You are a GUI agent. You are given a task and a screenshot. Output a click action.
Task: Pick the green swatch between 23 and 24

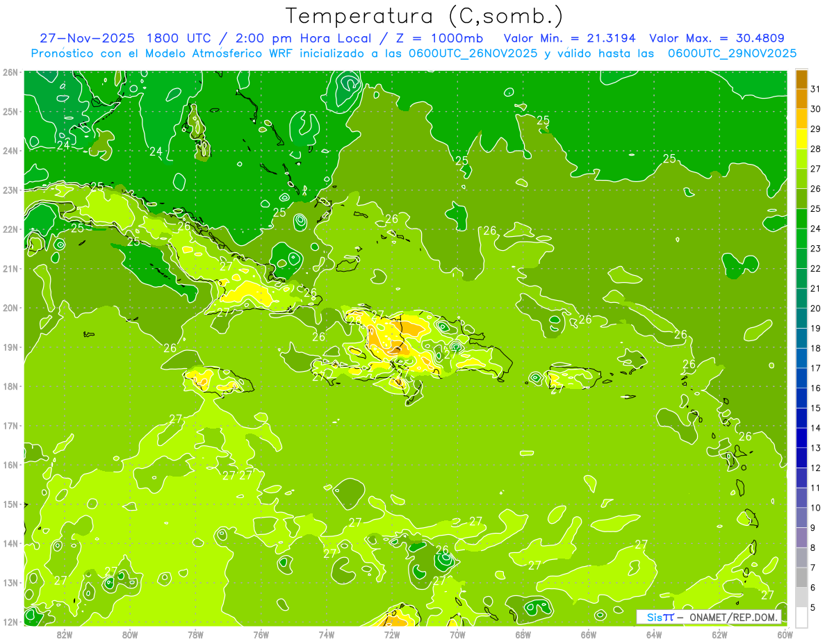point(801,238)
